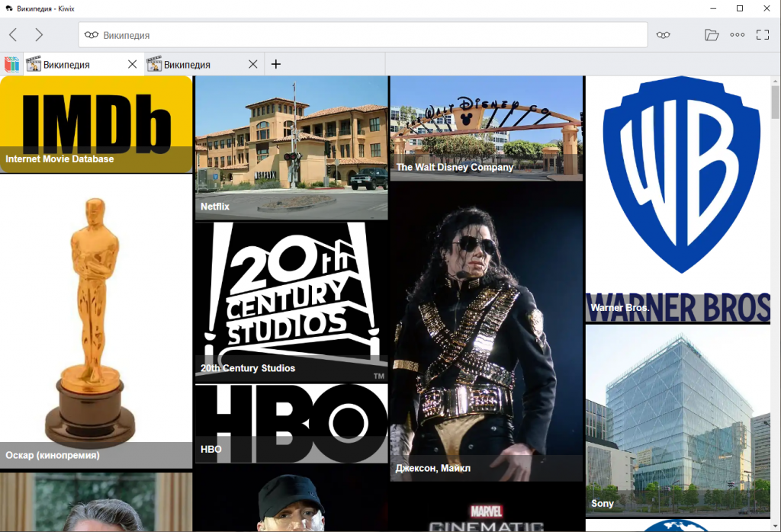Click the reading list glasses icon
This screenshot has width=781, height=532.
point(664,34)
